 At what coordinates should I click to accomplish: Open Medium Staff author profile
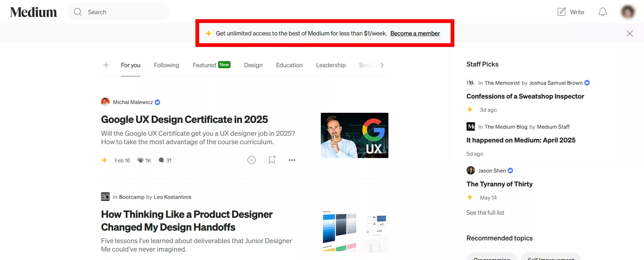[553, 127]
